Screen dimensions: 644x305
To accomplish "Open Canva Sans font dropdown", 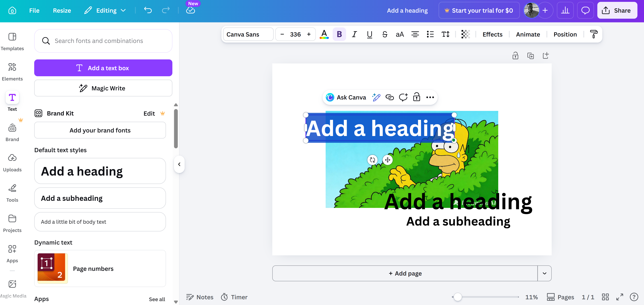I will coord(248,34).
